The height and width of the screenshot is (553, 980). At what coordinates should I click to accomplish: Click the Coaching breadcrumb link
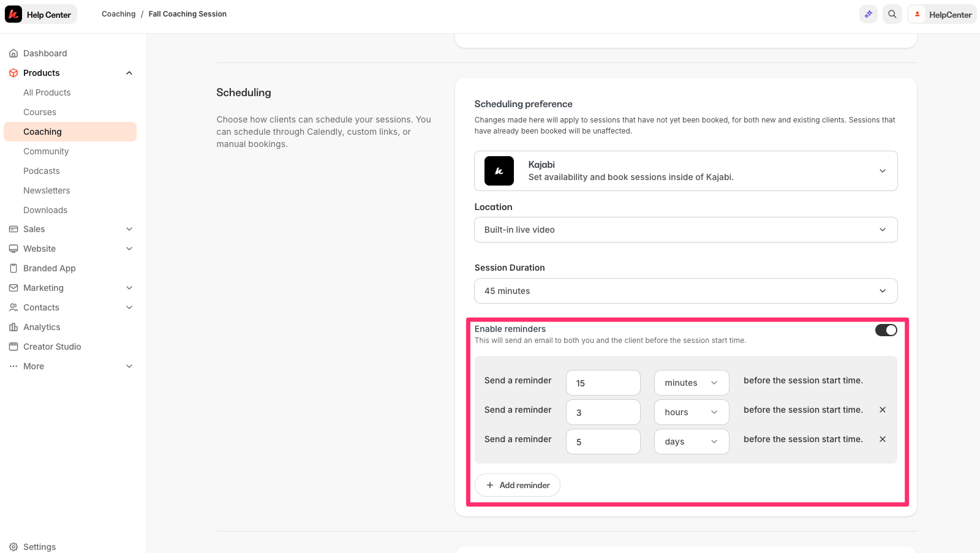[x=118, y=14]
